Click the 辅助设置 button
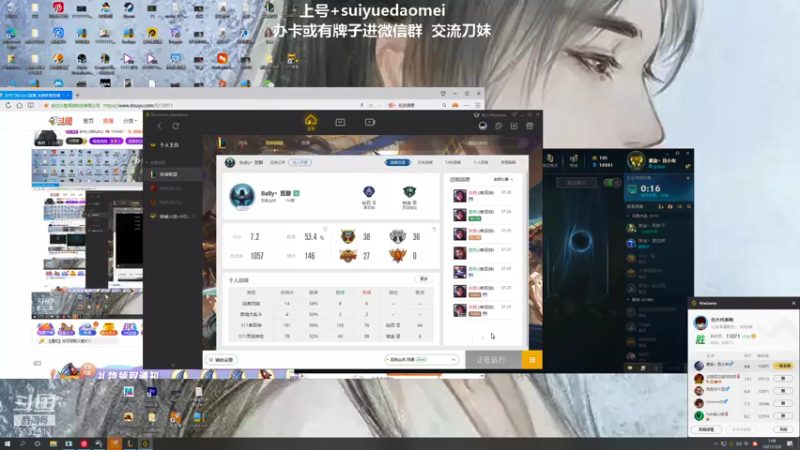Screen dimensions: 800x450 point(221,360)
